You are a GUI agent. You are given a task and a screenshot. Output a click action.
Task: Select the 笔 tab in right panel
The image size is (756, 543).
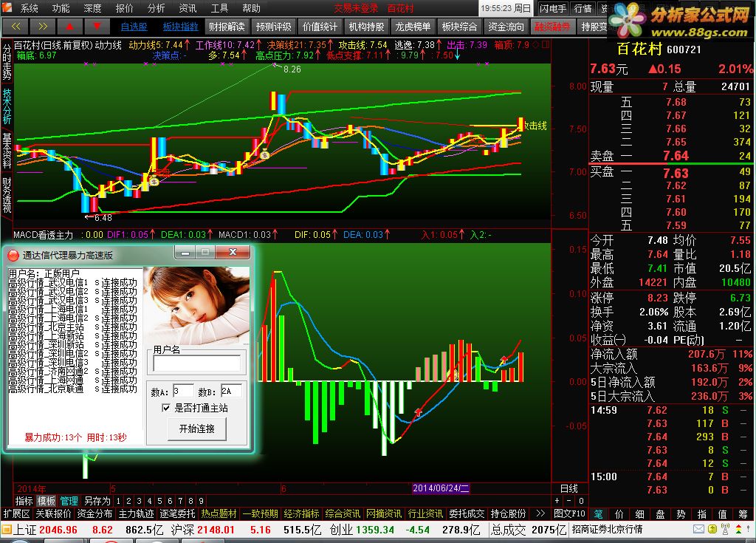pos(598,514)
